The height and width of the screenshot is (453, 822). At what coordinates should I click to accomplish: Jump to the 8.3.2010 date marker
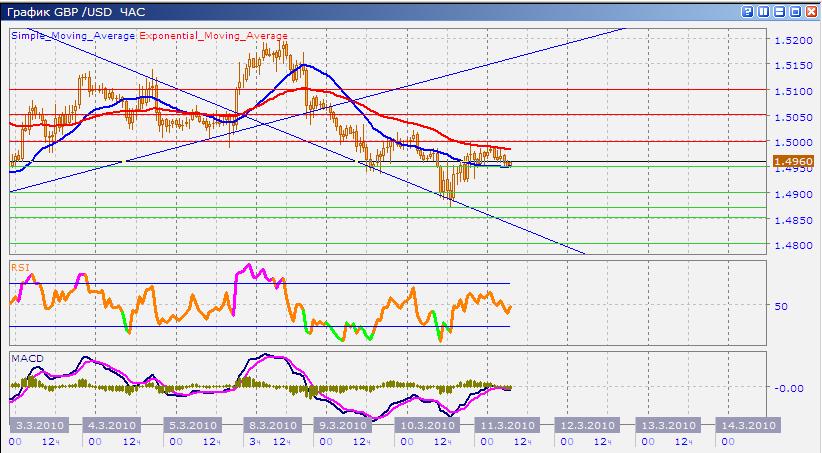click(x=270, y=425)
